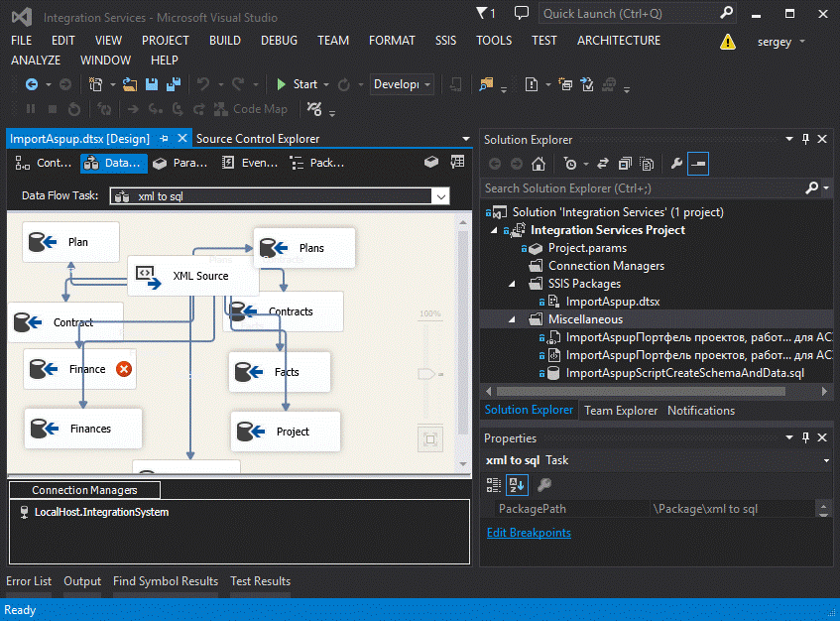Click the Open File folder icon
The width and height of the screenshot is (840, 621).
[x=130, y=84]
